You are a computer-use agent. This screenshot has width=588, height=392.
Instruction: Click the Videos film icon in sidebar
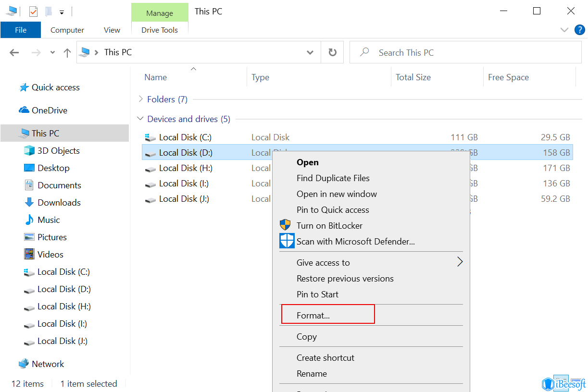point(29,254)
